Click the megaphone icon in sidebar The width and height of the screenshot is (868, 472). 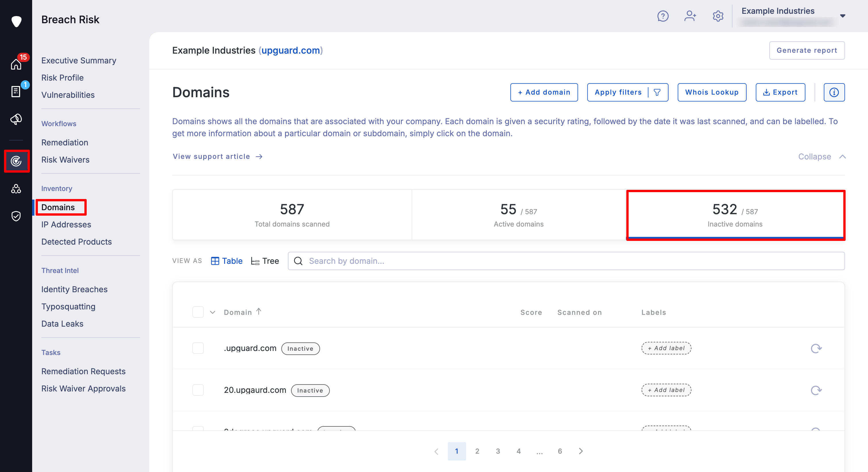16,119
